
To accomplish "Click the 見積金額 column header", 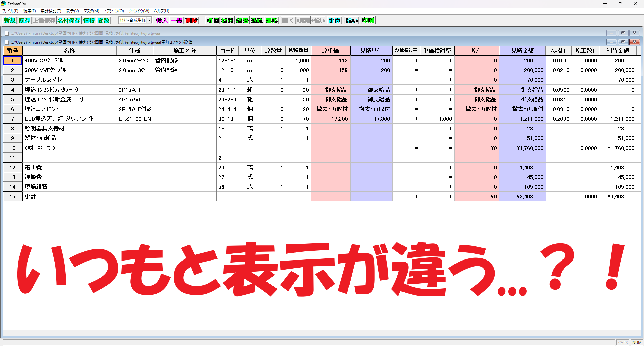I will [522, 51].
